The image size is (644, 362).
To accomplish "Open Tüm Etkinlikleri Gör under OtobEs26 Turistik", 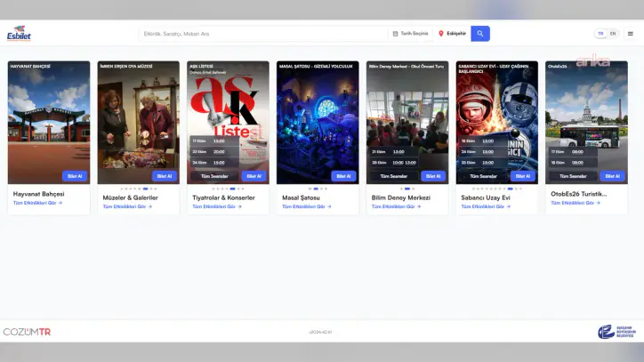I will [575, 203].
